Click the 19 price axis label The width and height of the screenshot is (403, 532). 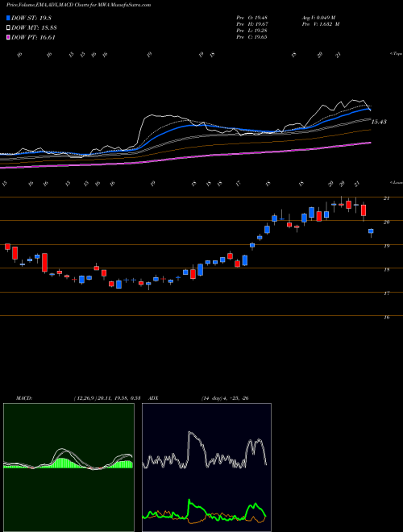point(386,246)
